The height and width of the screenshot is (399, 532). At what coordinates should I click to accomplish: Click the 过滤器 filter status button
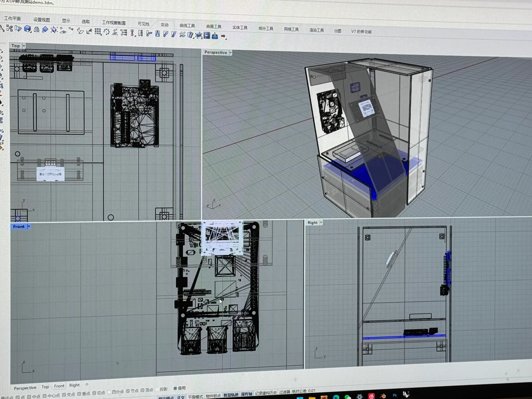click(284, 392)
